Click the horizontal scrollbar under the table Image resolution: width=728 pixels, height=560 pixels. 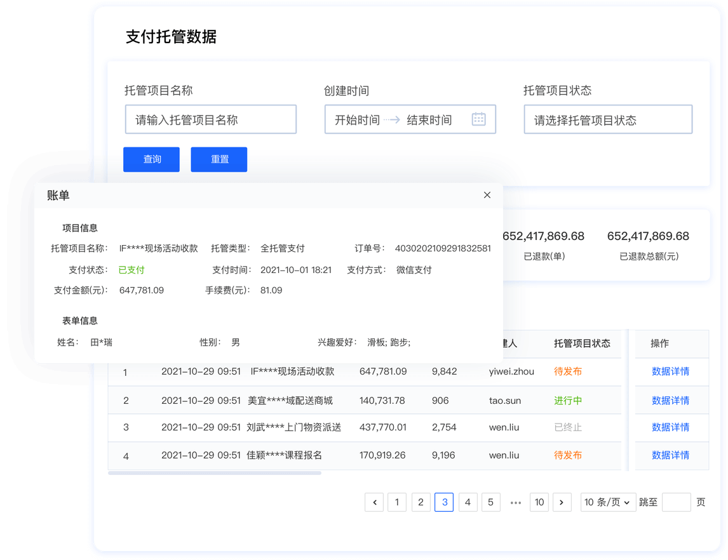(x=215, y=473)
